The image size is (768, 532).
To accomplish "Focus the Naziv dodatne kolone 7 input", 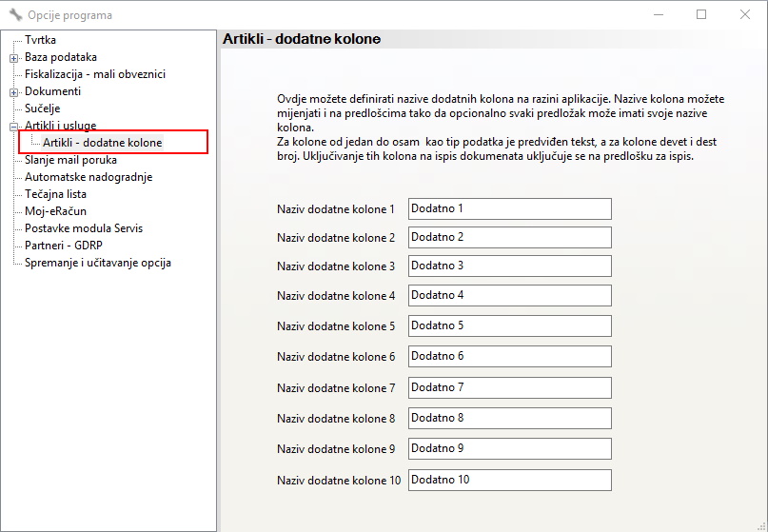I will click(x=509, y=388).
